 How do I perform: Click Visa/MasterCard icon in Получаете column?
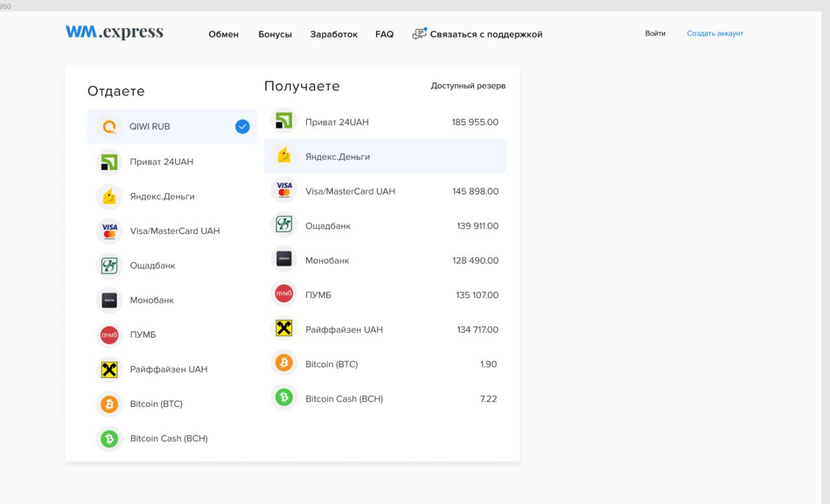point(284,191)
